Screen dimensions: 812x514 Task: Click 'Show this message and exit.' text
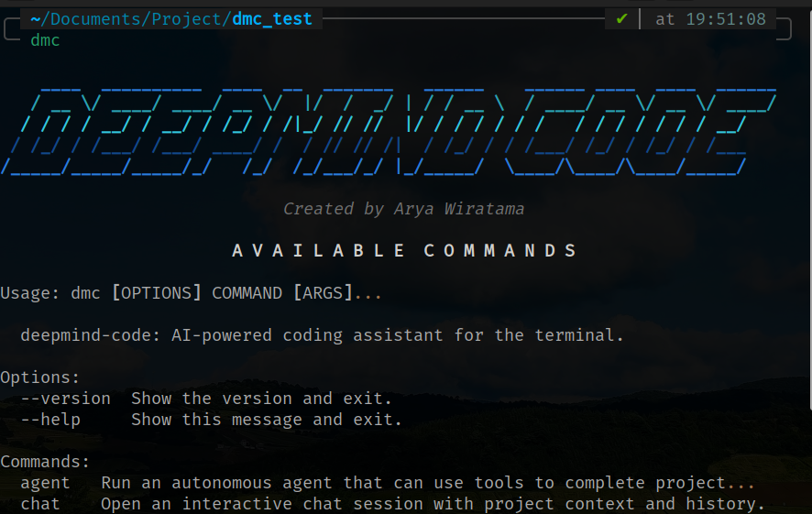coord(267,420)
